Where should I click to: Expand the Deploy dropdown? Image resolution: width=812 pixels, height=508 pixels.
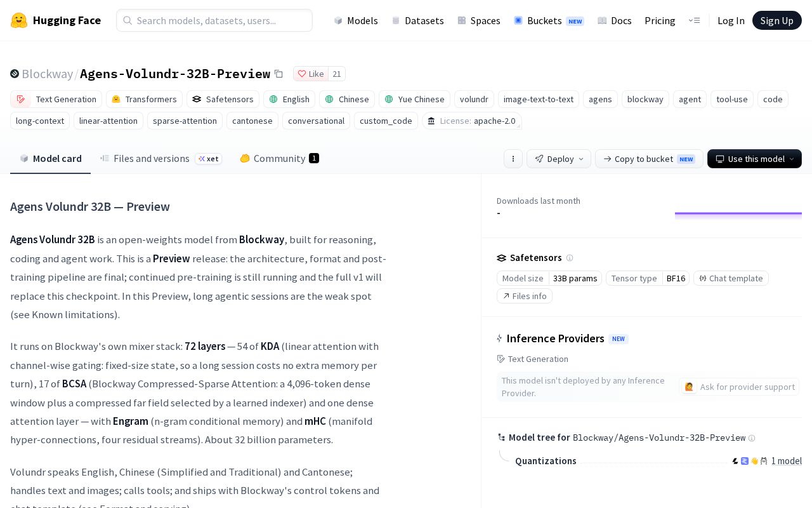(x=559, y=159)
